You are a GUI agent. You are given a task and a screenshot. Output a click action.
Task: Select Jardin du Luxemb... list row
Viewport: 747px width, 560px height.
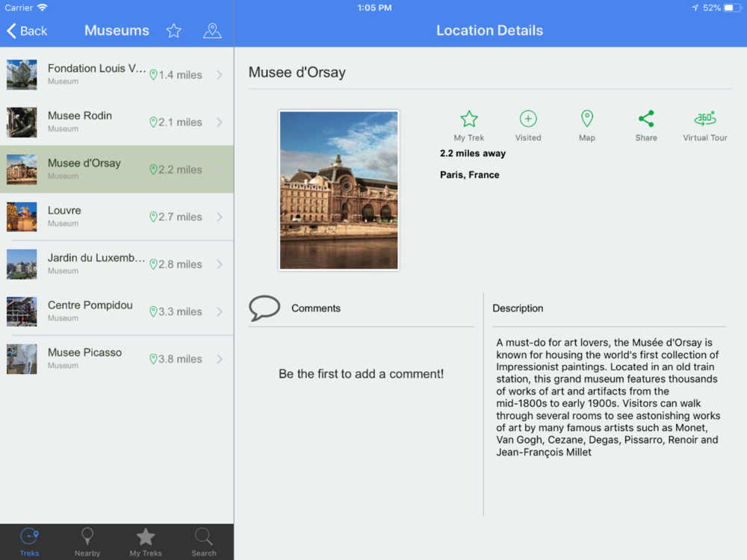point(117,264)
